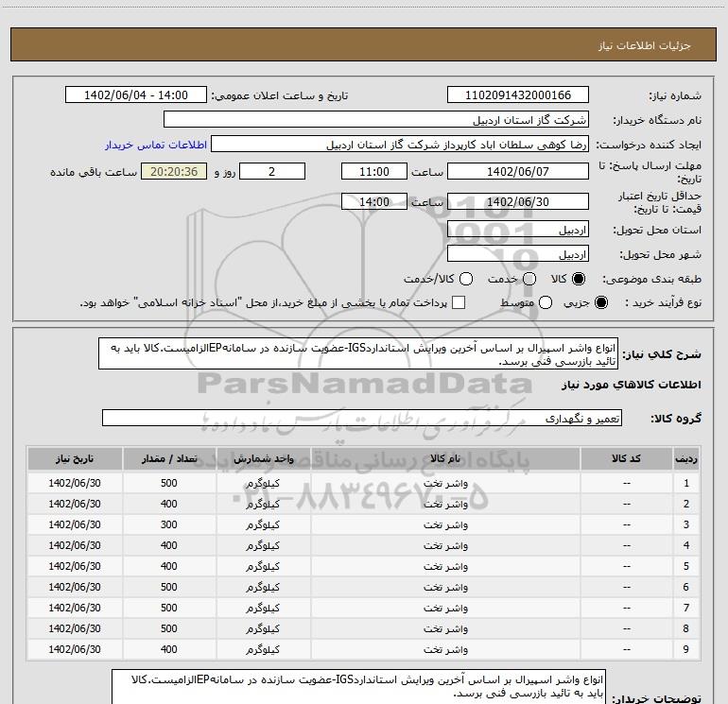Click واشر تخت in row 6
The image size is (728, 704).
(445, 587)
